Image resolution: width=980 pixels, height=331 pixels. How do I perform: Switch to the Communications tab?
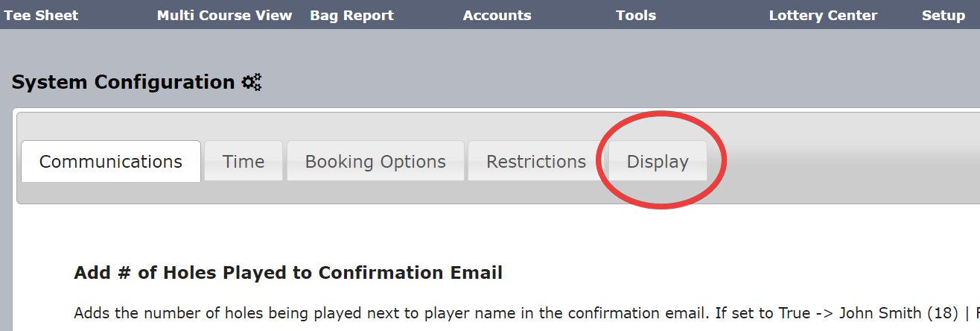coord(111,161)
